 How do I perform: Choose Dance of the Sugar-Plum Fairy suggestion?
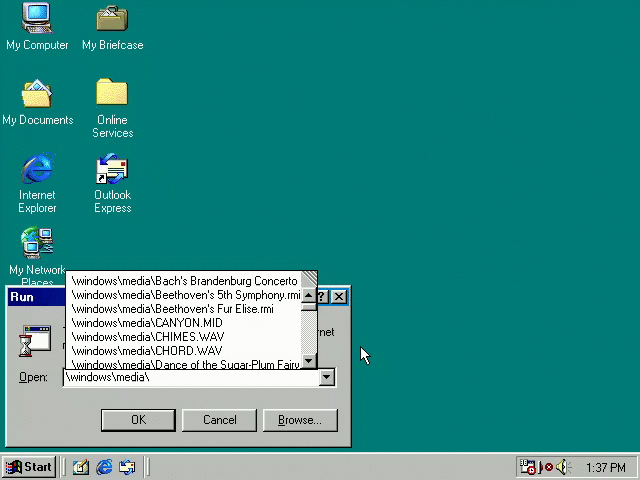click(x=184, y=363)
